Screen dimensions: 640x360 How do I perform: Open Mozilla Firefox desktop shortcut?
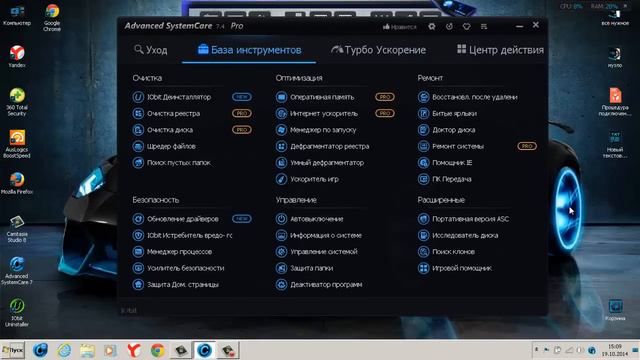tap(17, 183)
